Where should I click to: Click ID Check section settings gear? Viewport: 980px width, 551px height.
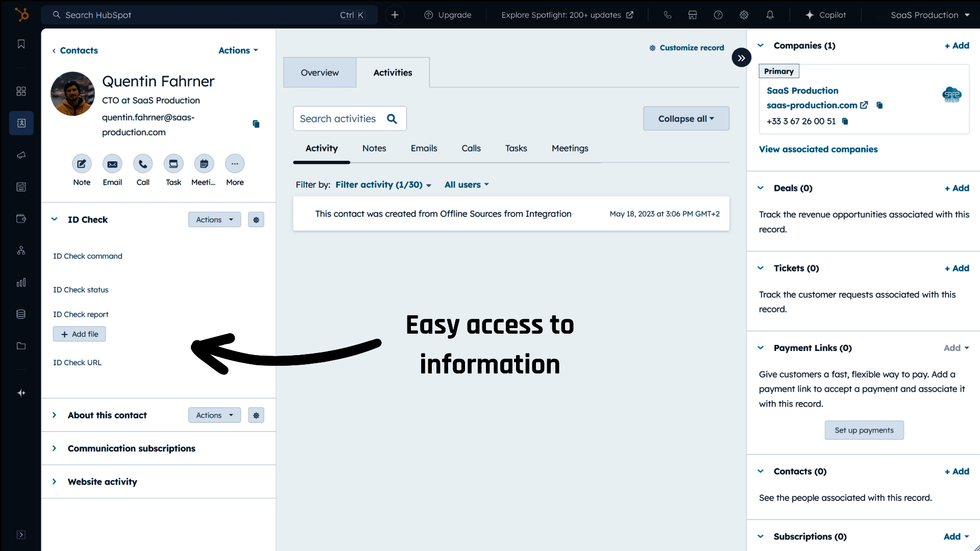[256, 220]
